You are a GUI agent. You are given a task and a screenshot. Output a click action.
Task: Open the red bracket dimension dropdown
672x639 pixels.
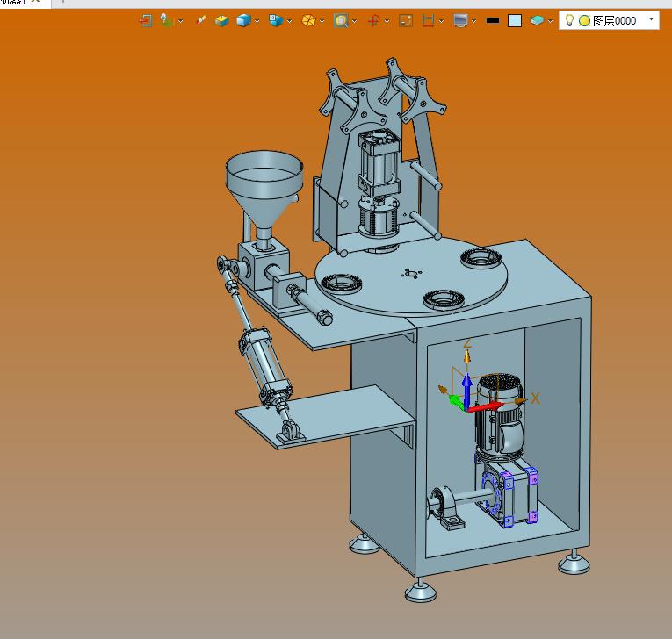[441, 21]
